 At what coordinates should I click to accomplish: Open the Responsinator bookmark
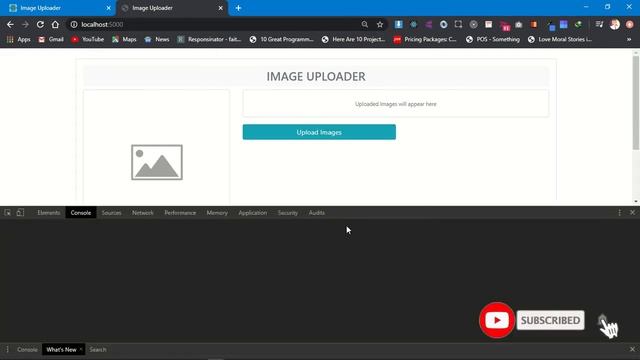point(209,40)
